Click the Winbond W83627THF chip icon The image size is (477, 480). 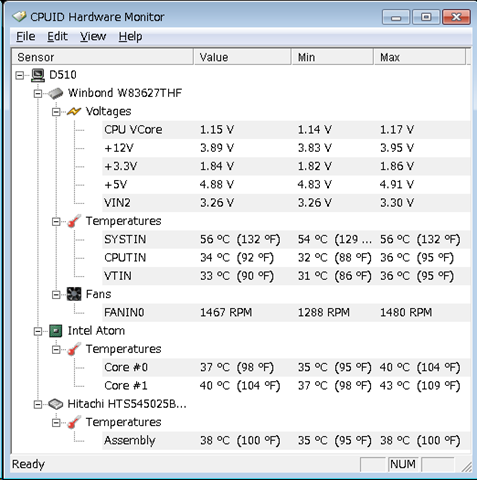tap(56, 93)
